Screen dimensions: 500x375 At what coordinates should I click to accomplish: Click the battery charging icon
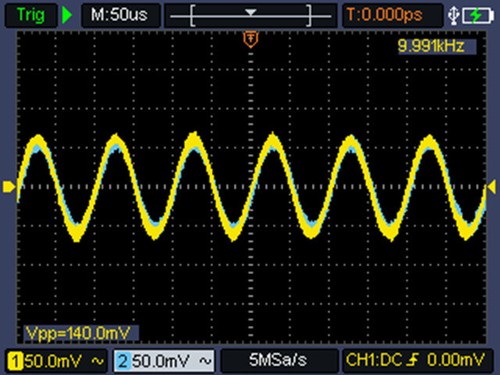pyautogui.click(x=478, y=16)
